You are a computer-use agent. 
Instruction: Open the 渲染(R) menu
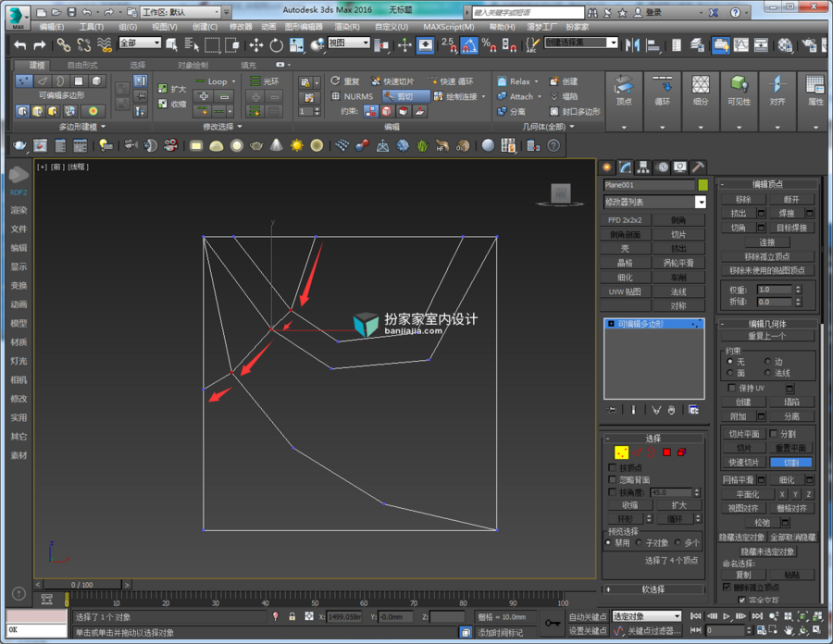(x=347, y=27)
